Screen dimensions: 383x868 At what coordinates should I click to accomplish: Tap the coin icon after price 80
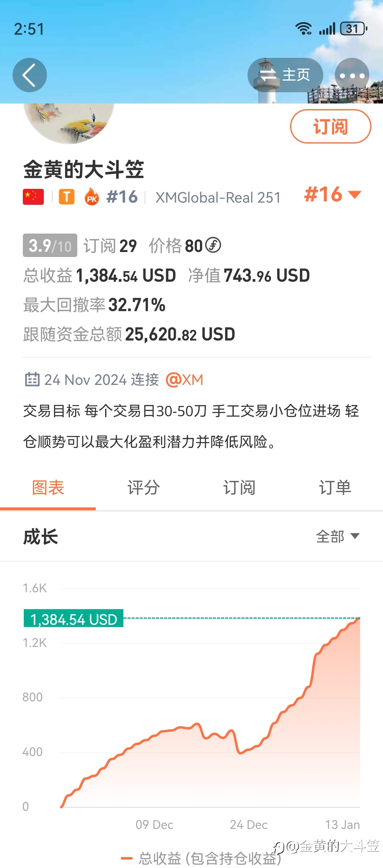pos(213,245)
